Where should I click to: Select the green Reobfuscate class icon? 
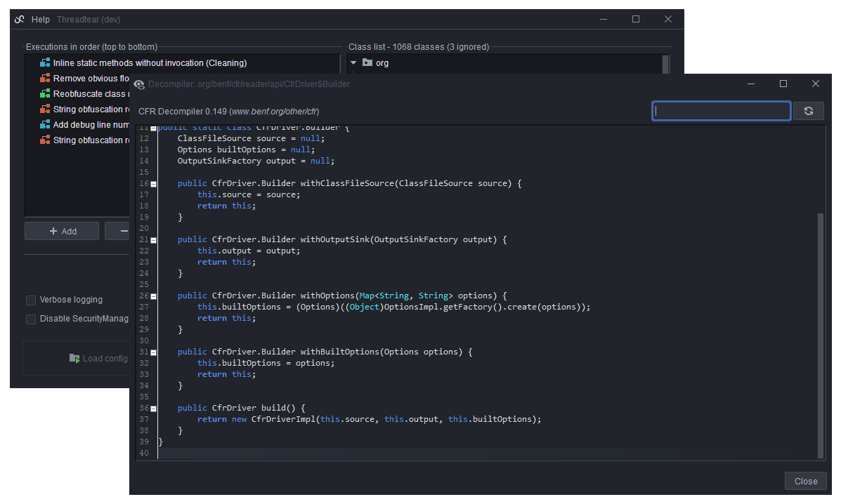[44, 93]
